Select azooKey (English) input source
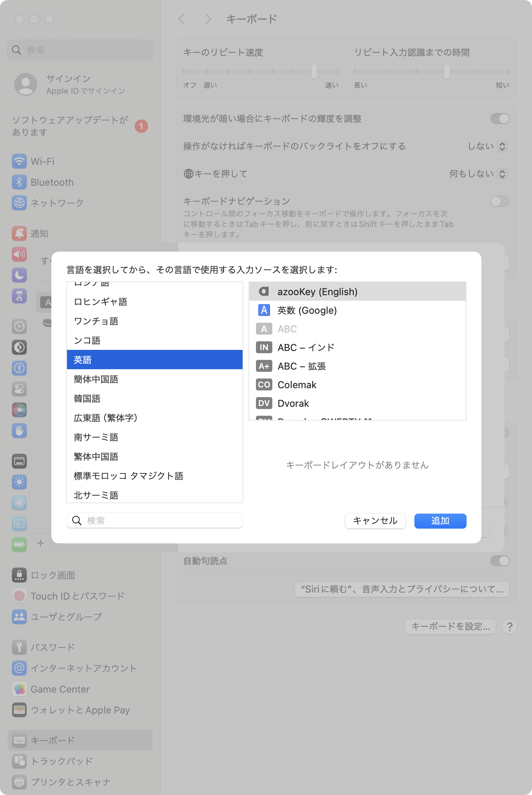Screen dimensions: 532x795 tap(357, 291)
